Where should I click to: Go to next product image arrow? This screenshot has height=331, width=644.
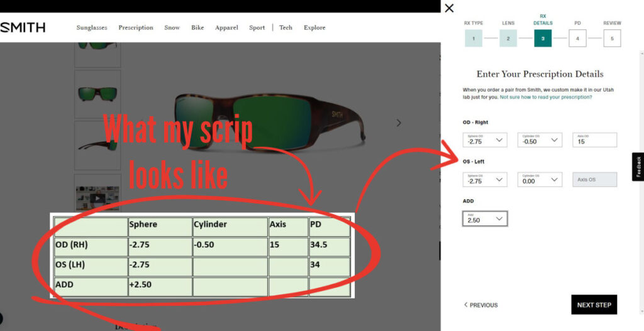398,122
